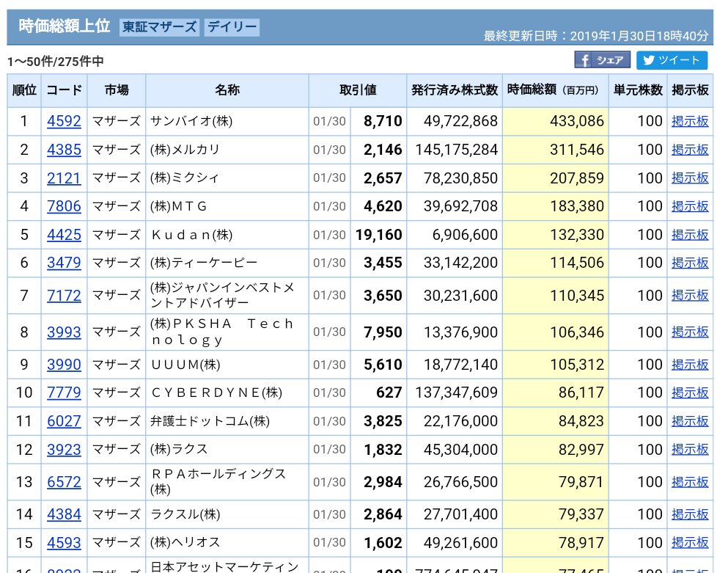728x573 pixels.
Task: Open 掲示板 link for ヘリオス row
Action: click(690, 543)
